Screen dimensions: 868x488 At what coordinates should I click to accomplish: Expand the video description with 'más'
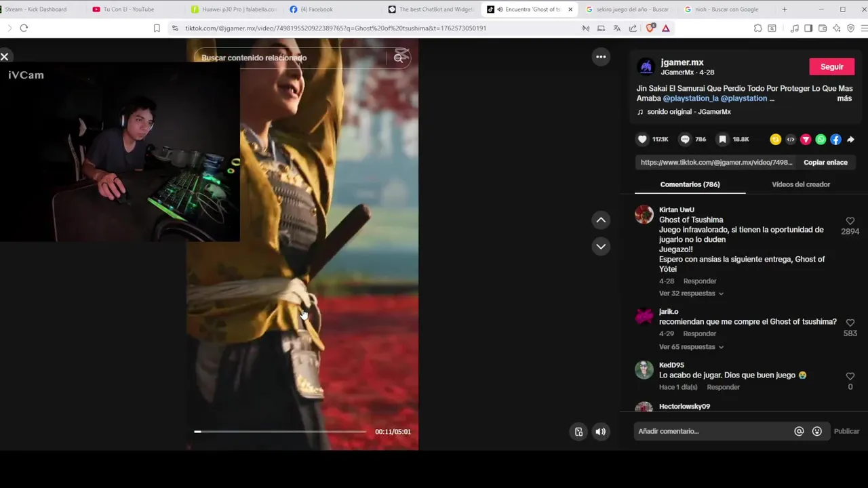(844, 98)
